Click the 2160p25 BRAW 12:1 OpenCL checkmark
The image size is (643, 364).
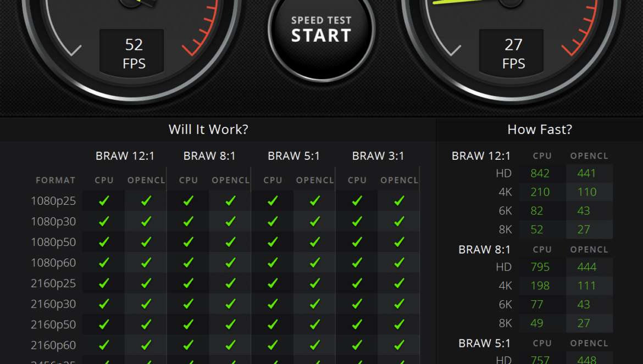[x=146, y=283]
